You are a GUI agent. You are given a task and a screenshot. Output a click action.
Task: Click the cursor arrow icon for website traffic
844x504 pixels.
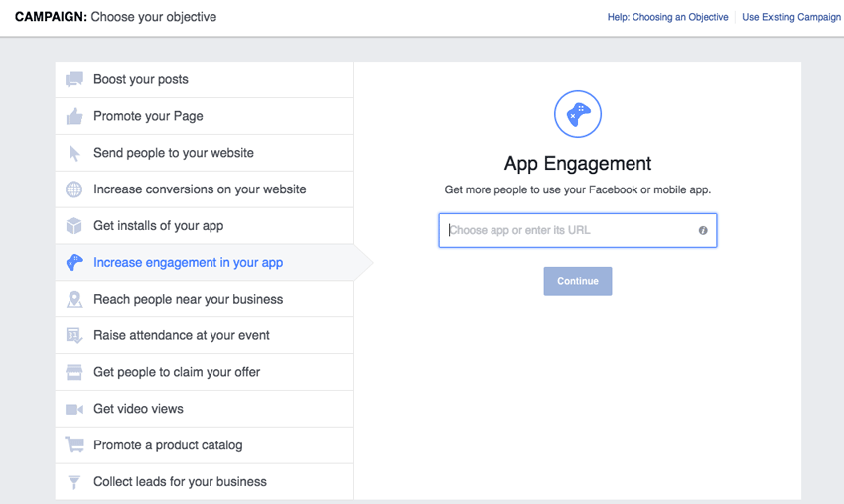tap(74, 153)
